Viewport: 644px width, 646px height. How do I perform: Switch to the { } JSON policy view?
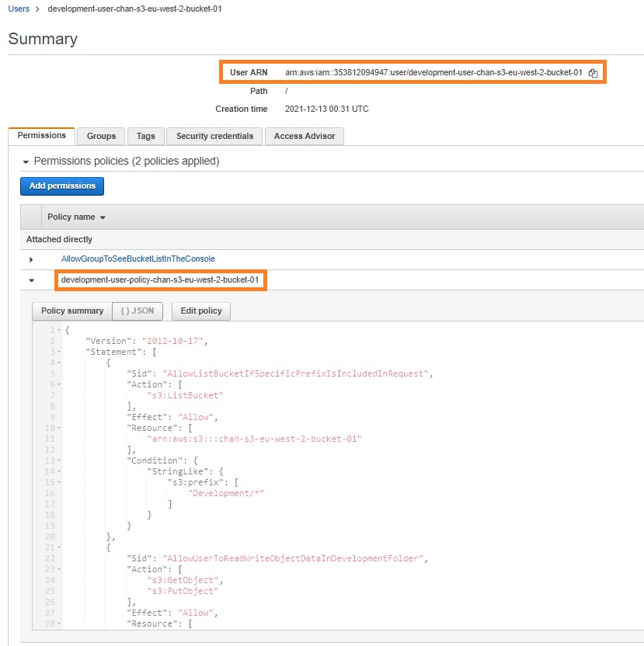pos(137,311)
